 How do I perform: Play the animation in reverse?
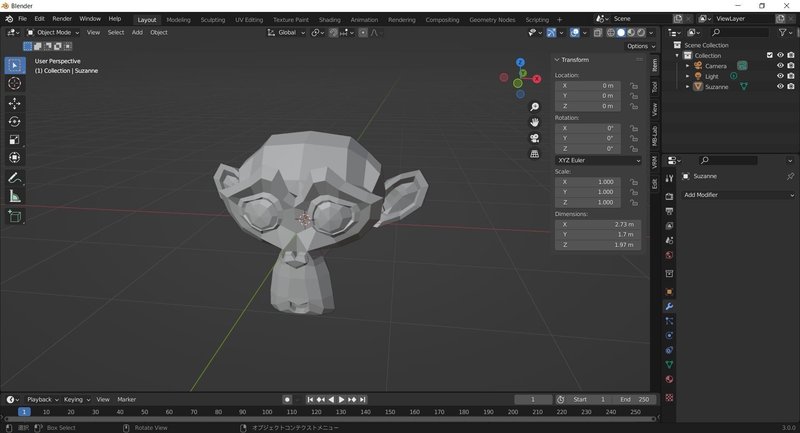click(331, 399)
